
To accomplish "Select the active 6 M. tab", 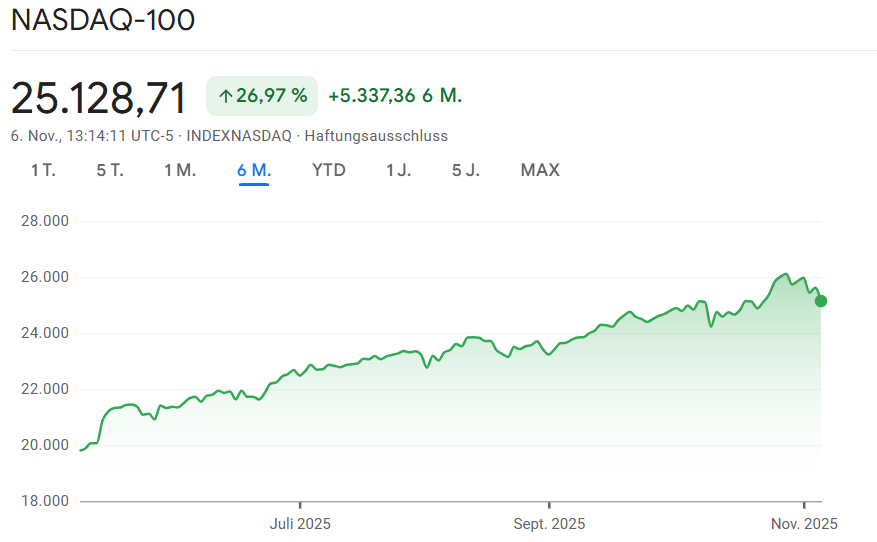I will [x=254, y=170].
